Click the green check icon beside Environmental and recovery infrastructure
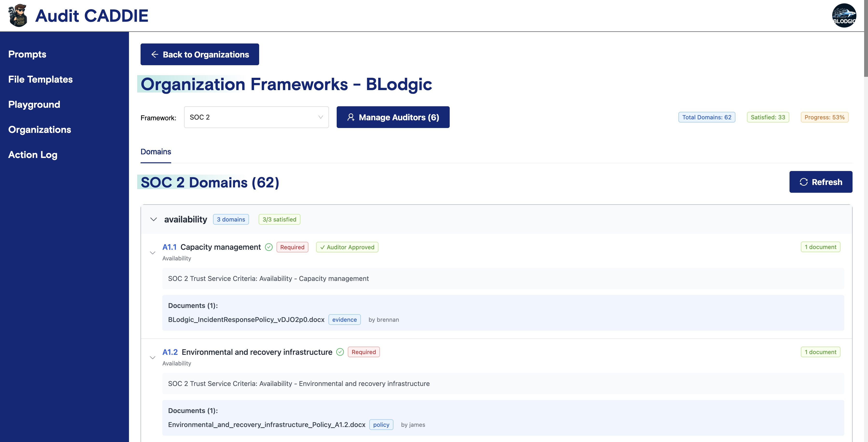 pyautogui.click(x=340, y=352)
